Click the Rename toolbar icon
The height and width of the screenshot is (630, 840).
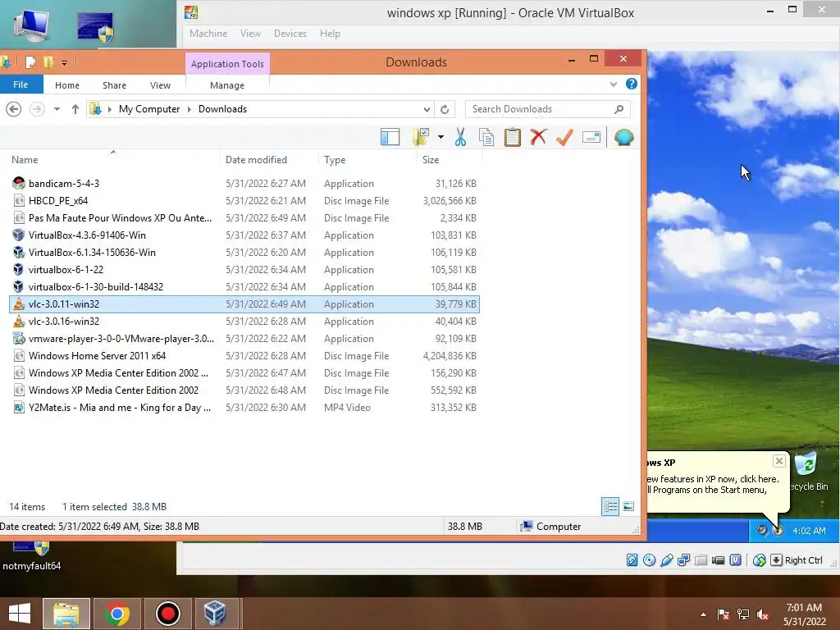click(x=591, y=138)
